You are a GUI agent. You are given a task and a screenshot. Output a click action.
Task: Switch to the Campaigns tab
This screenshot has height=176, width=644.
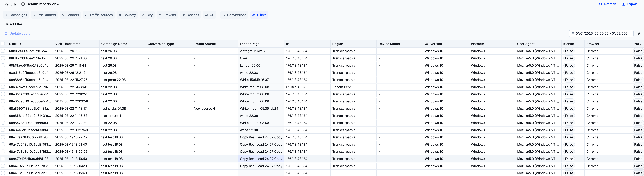[16, 15]
